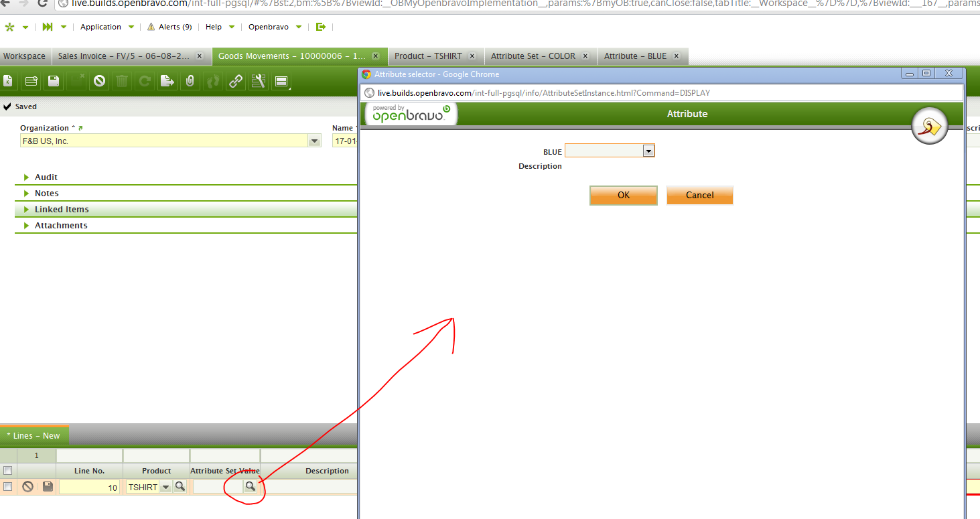Open the Organization dropdown arrow
The width and height of the screenshot is (980, 519).
tap(313, 141)
